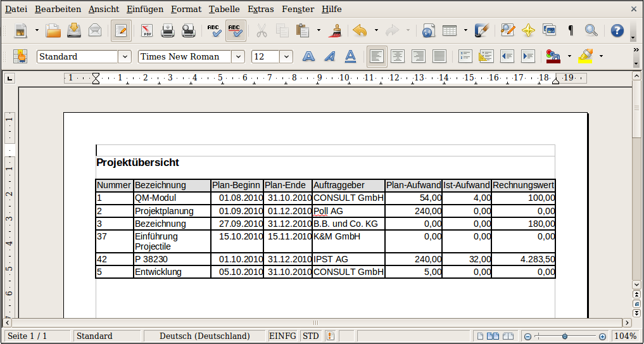The height and width of the screenshot is (344, 644).
Task: Click the New document icon
Action: click(22, 31)
